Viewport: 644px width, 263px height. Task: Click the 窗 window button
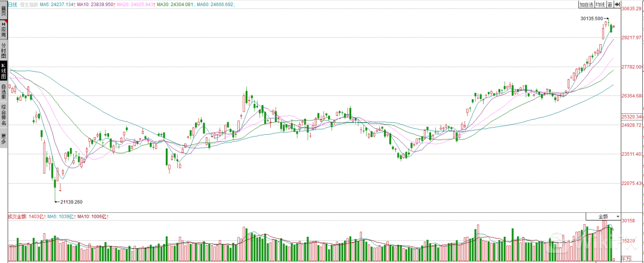tap(611, 5)
